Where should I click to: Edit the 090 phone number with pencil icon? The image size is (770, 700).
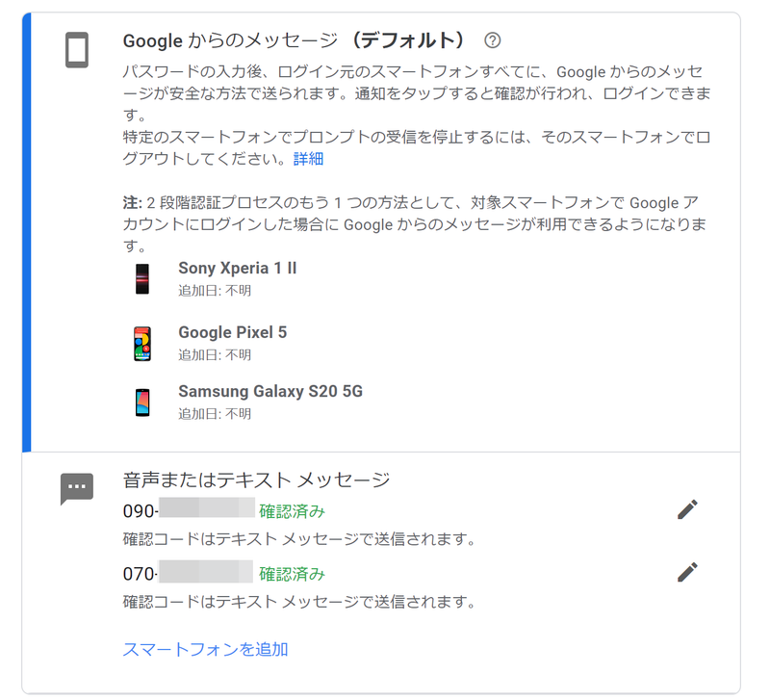point(687,509)
